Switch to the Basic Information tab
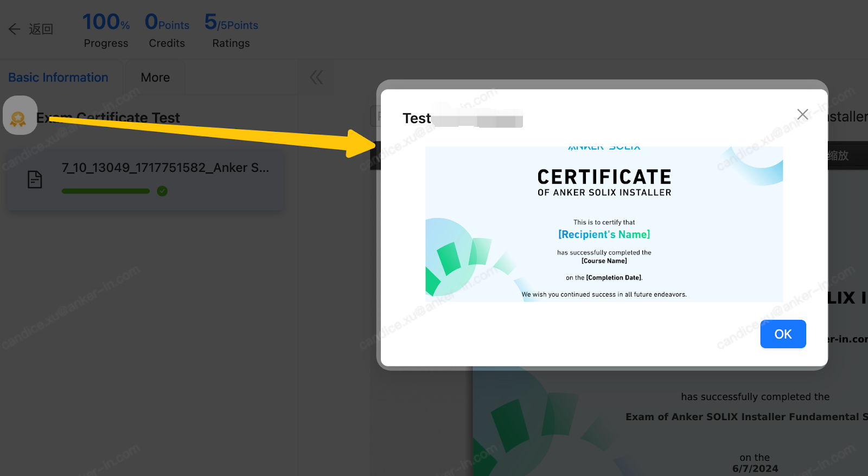 [x=58, y=78]
